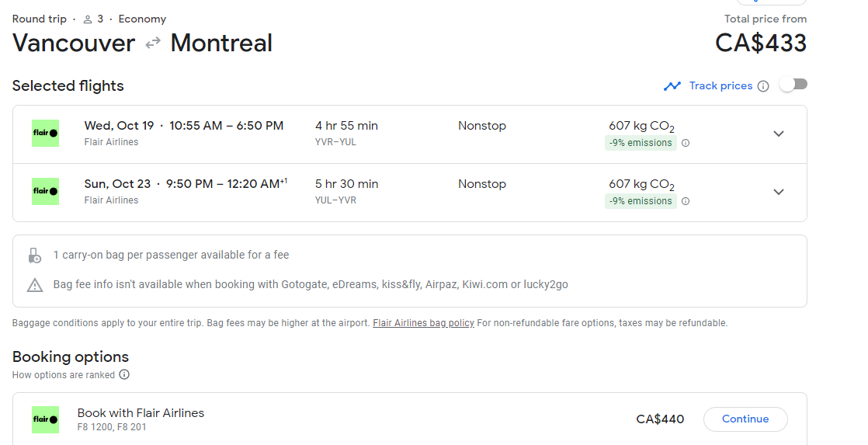This screenshot has height=445, width=868.
Task: Click Flair logo in Booking options
Action: pyautogui.click(x=46, y=419)
